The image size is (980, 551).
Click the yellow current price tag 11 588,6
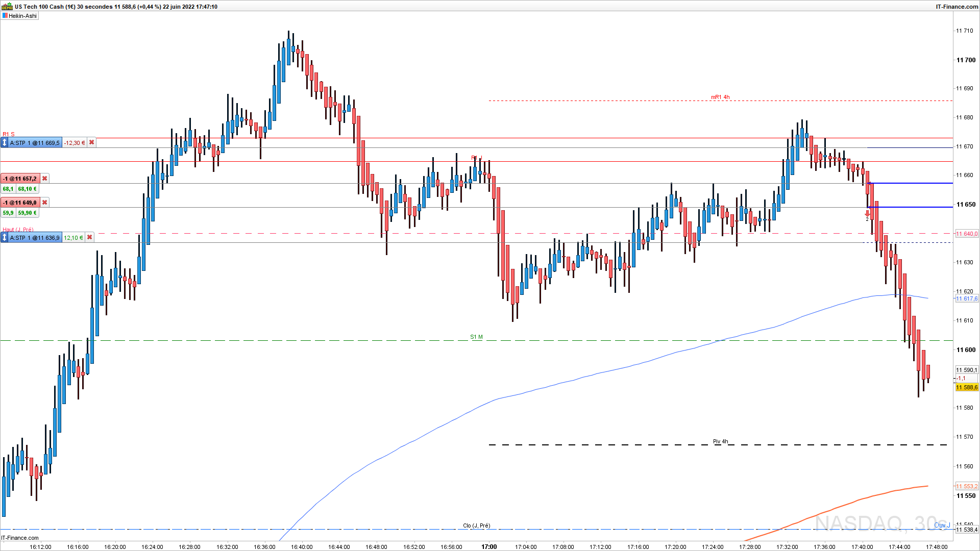(x=967, y=388)
